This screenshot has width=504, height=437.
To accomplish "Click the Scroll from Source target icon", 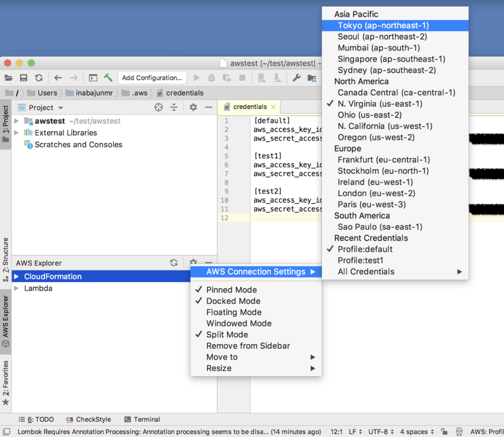I will 159,107.
